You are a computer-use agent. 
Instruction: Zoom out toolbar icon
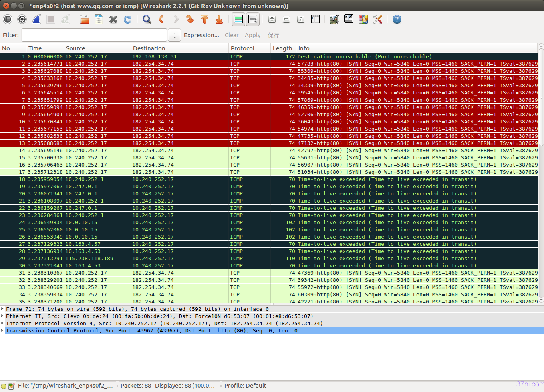pyautogui.click(x=286, y=19)
